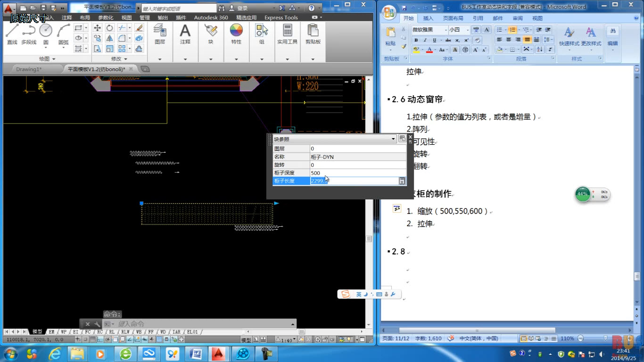
Task: Open the Group (组) panel button
Action: [x=262, y=34]
